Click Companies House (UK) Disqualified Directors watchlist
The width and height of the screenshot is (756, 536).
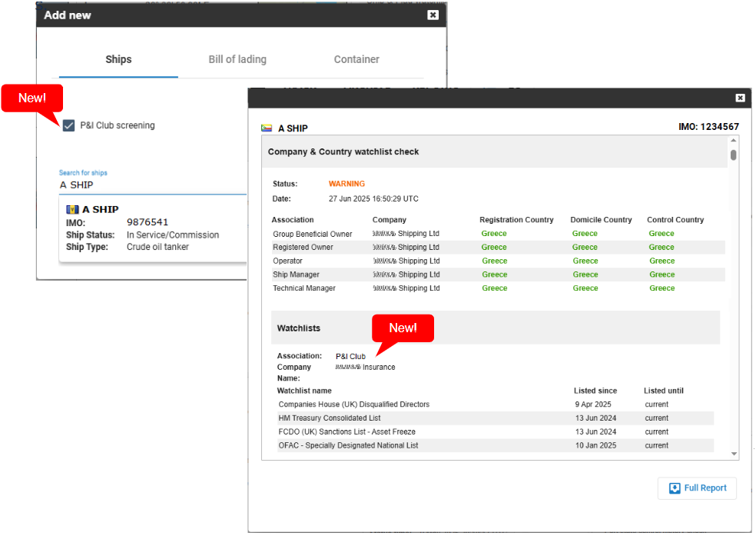pyautogui.click(x=354, y=404)
